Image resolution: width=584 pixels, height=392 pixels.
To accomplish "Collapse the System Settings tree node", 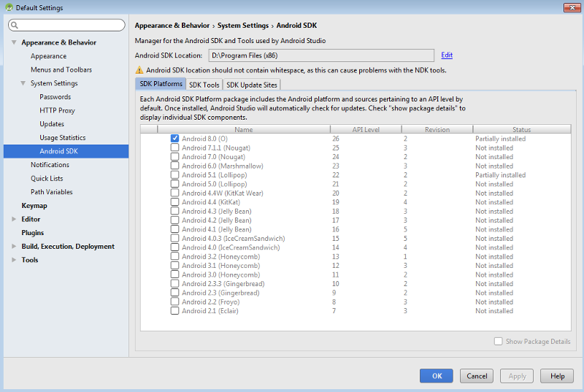I will tap(23, 83).
